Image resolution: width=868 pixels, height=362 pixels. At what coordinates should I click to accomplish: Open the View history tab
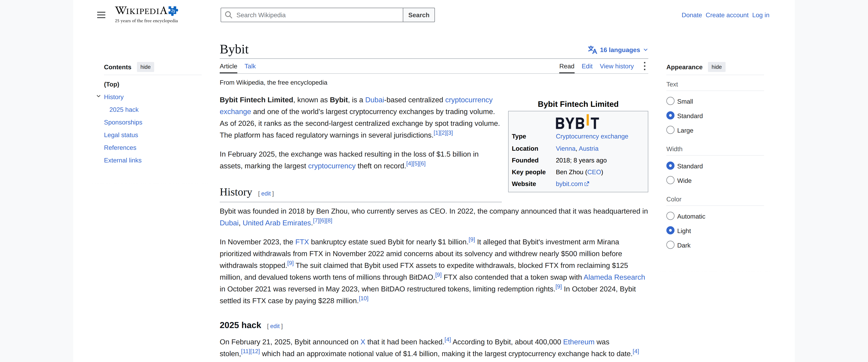(x=616, y=66)
